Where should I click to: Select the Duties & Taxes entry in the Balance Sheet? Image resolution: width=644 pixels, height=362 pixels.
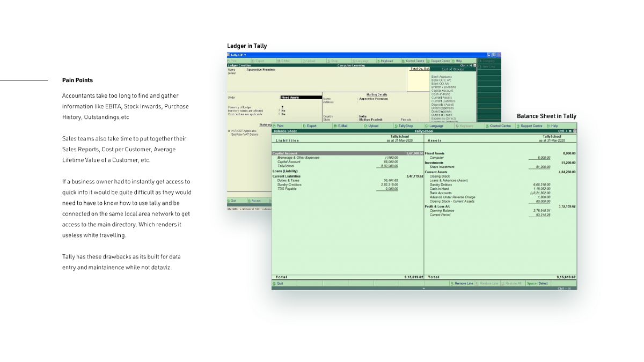(287, 180)
